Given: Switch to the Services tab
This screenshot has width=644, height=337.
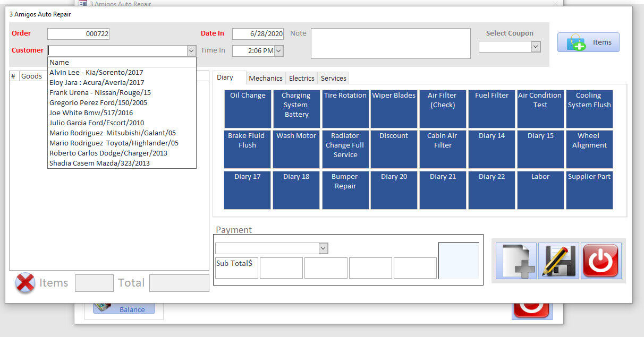Looking at the screenshot, I should click(x=333, y=78).
